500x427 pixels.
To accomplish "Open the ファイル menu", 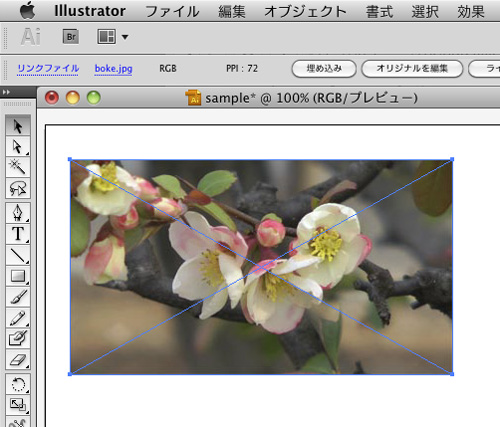I will tap(172, 12).
